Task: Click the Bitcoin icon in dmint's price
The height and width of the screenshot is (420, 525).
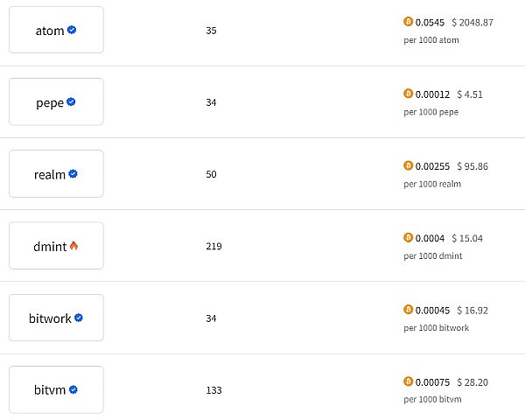Action: pyautogui.click(x=408, y=237)
